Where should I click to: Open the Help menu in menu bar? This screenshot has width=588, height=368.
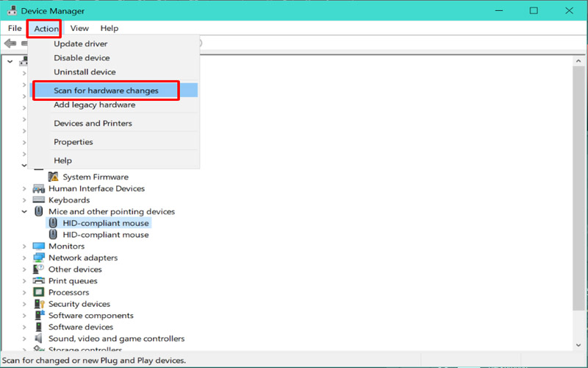click(109, 28)
